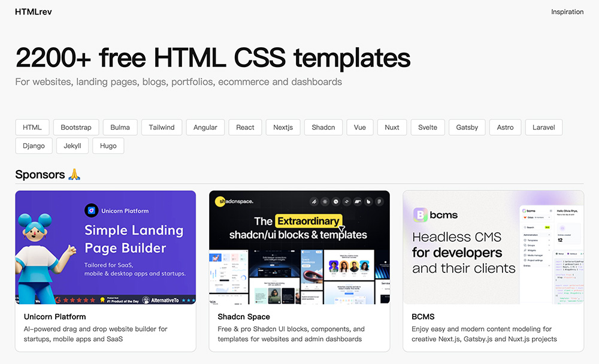599x364 pixels.
Task: Filter templates by HTML tag
Action: pos(32,127)
